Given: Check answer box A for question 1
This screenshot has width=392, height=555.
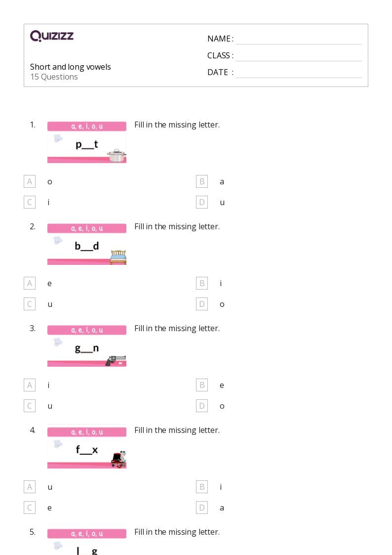Looking at the screenshot, I should (x=30, y=181).
